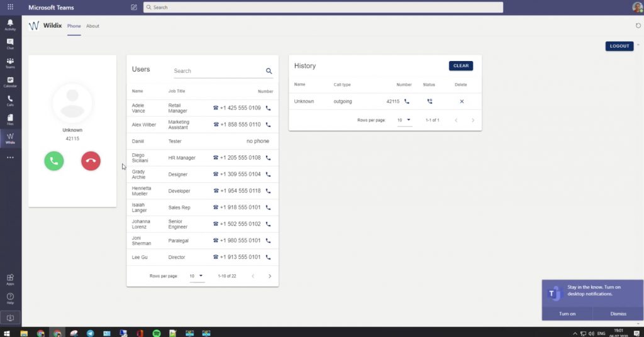The height and width of the screenshot is (337, 644).
Task: Delete the Unknown call history entry
Action: (462, 101)
